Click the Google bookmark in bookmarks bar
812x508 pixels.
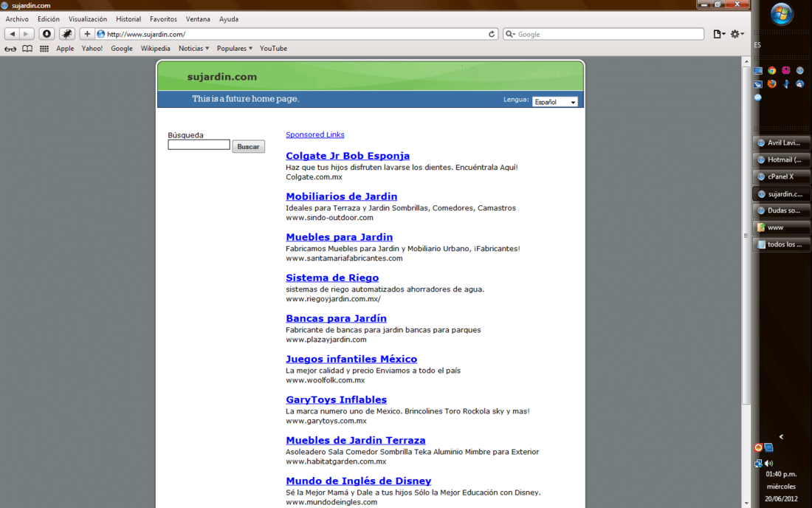click(122, 49)
